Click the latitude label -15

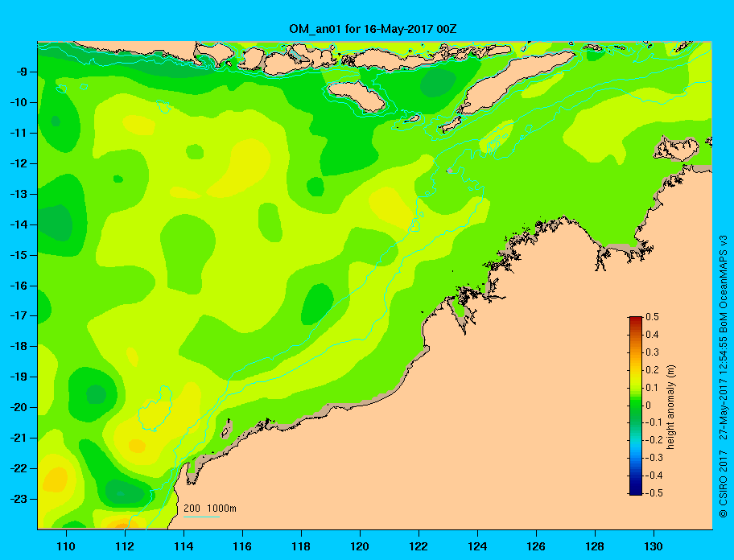pyautogui.click(x=18, y=255)
